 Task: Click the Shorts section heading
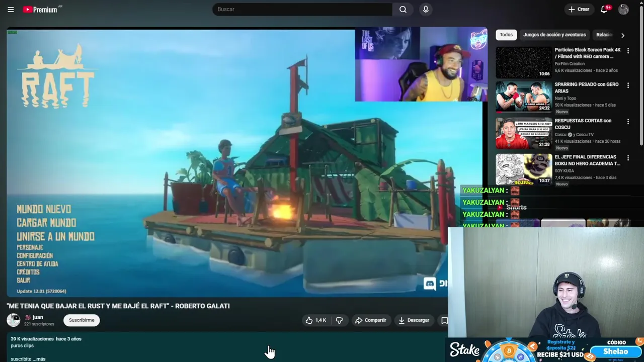[x=516, y=207]
